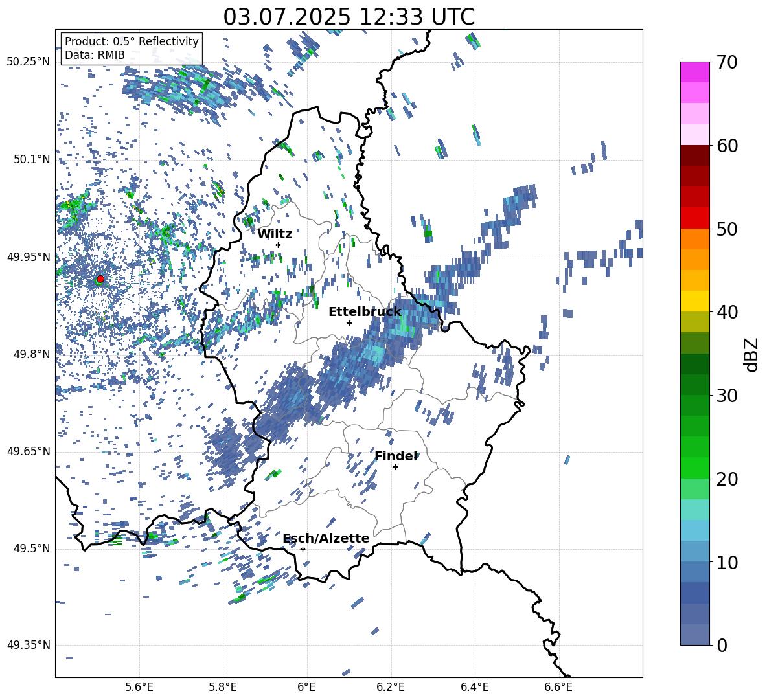This screenshot has width=767, height=700.
Task: Click the colorbar tick label 50
Action: pos(727,229)
